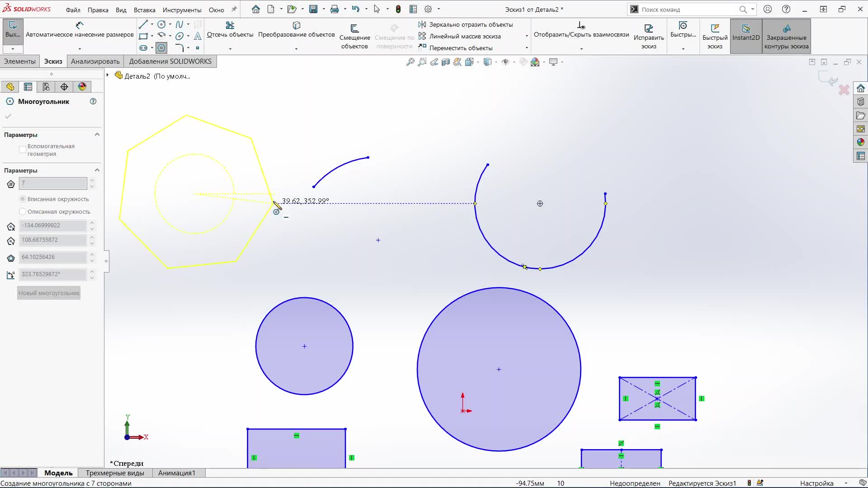Click the Confirm sketch corner icon
Screen dimensions: 868x488
tap(828, 79)
